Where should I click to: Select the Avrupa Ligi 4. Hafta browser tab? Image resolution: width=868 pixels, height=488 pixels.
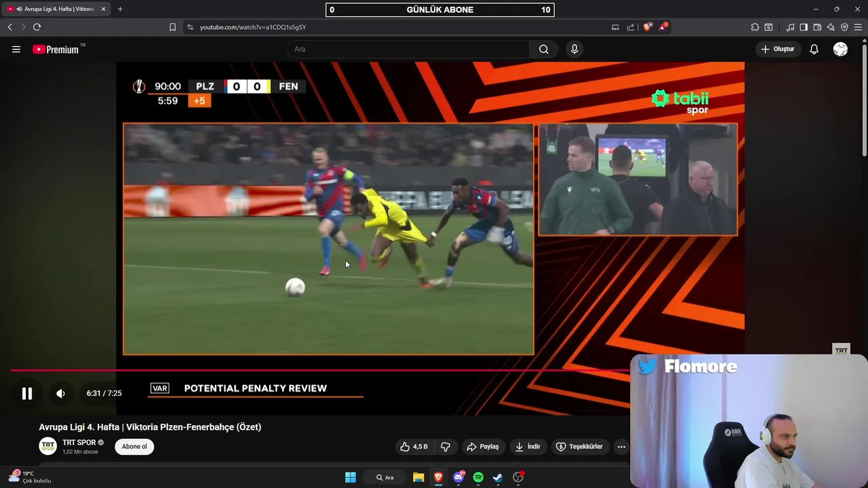[x=56, y=9]
